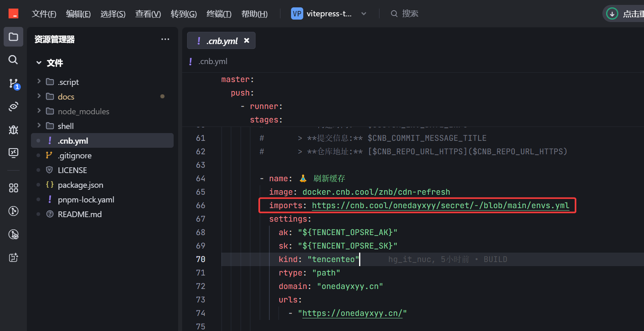Click the red application logo icon

point(13,13)
